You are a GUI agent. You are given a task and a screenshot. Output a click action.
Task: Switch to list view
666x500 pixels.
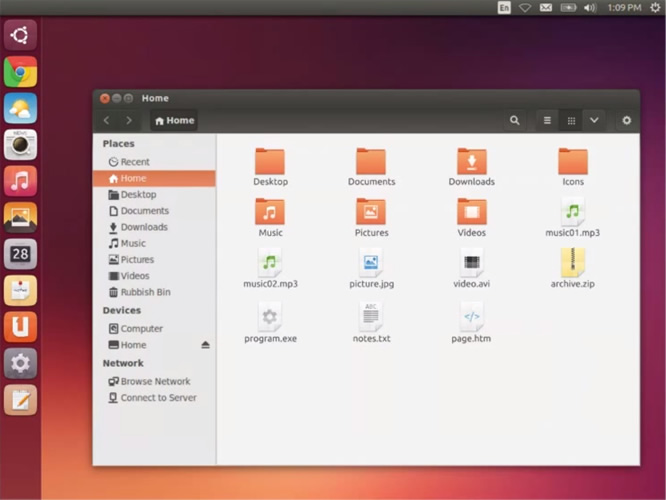(547, 120)
